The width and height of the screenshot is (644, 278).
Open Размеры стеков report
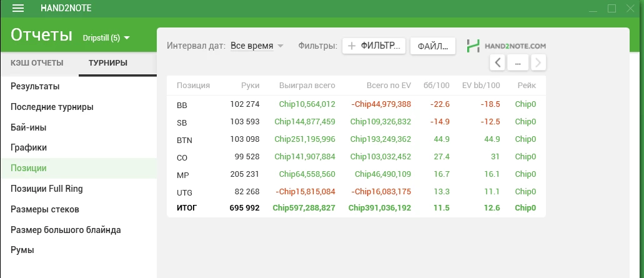(x=44, y=209)
